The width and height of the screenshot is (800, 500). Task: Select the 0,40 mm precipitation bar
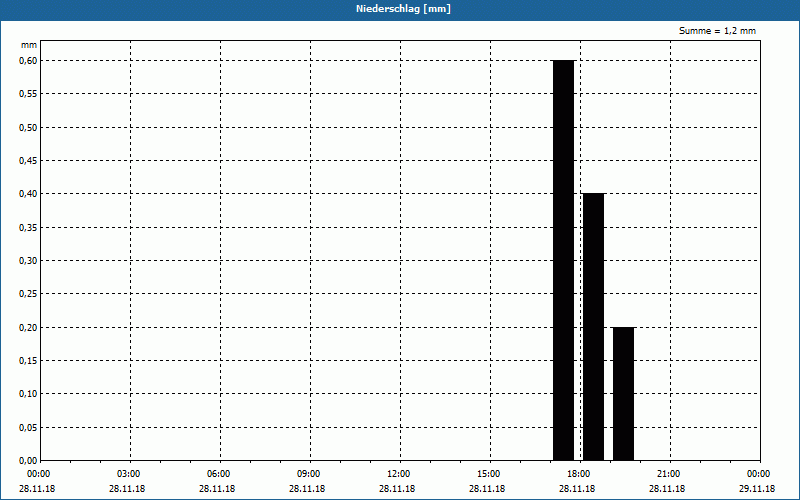tap(593, 327)
